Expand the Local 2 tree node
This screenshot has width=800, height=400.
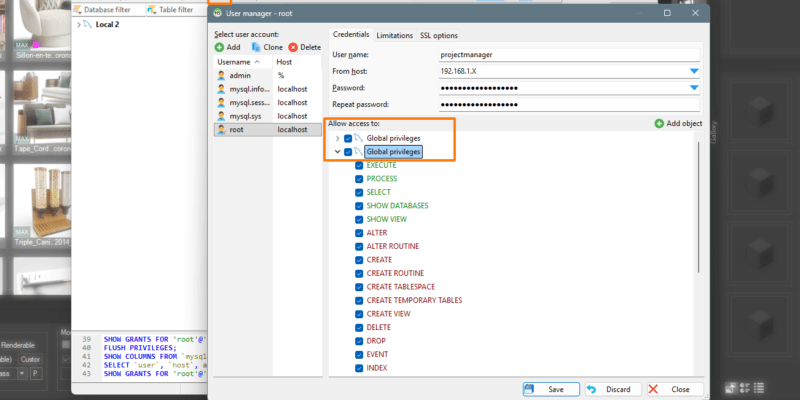(x=78, y=24)
